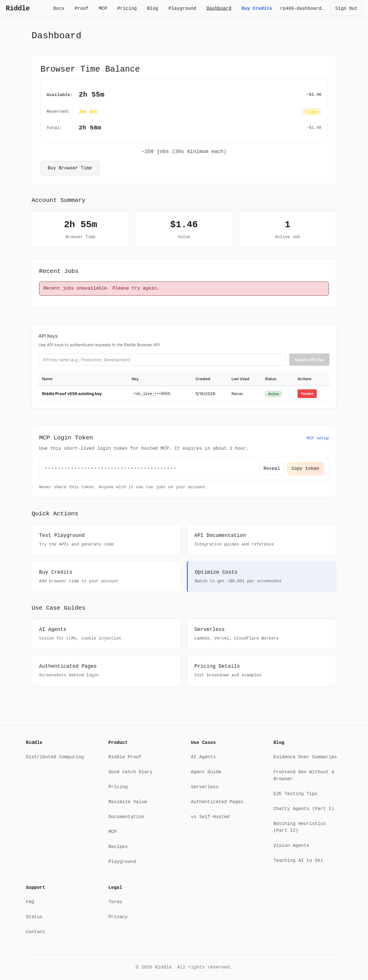Open footer Playground link under Product

coord(122,862)
